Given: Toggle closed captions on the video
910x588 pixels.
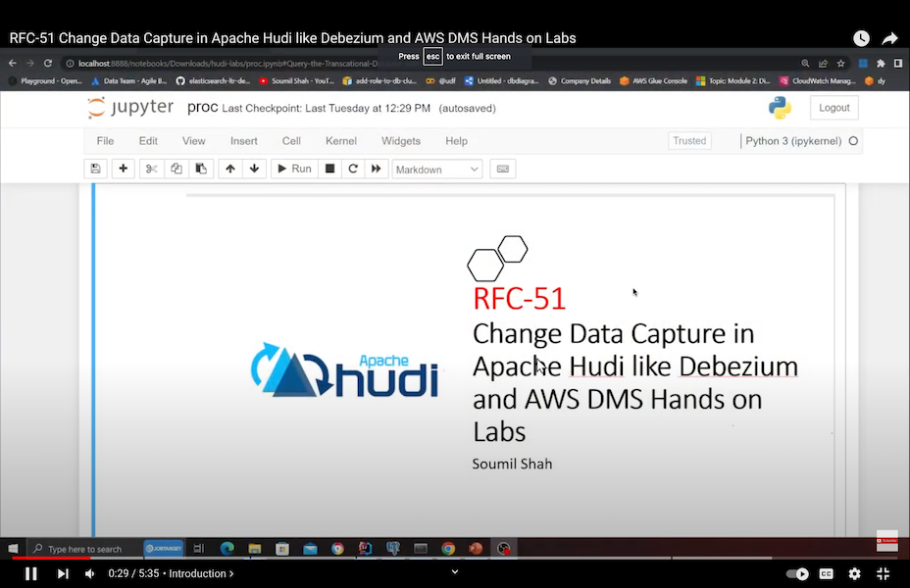Looking at the screenshot, I should 827,573.
